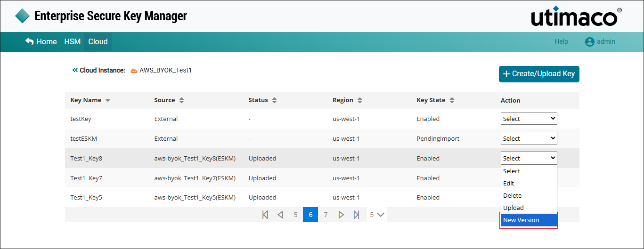Viewport: 644px width, 249px height.
Task: Click PendingImport key state of testESKM
Action: [438, 138]
